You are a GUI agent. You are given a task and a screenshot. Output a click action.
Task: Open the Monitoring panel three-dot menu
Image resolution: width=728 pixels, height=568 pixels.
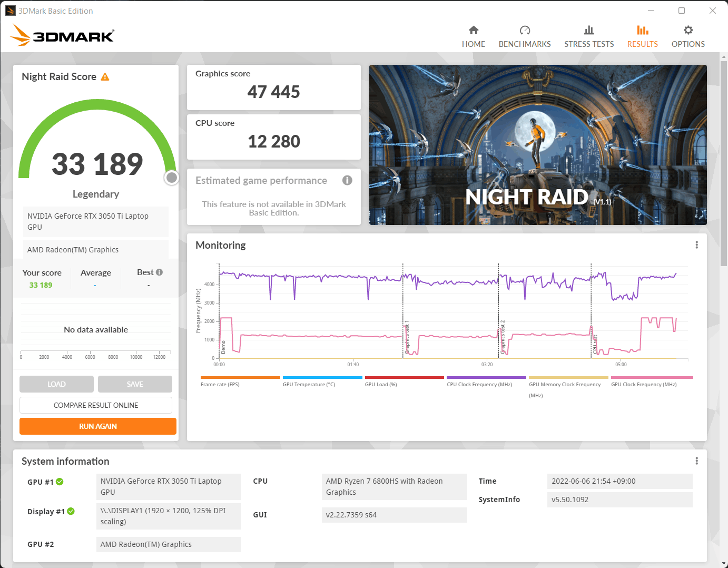[x=696, y=245]
